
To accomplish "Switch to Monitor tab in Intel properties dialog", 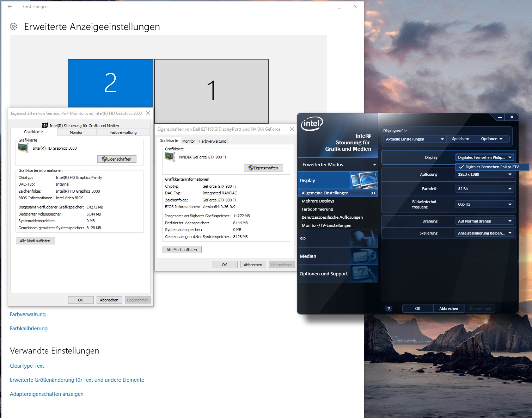I will (76, 132).
